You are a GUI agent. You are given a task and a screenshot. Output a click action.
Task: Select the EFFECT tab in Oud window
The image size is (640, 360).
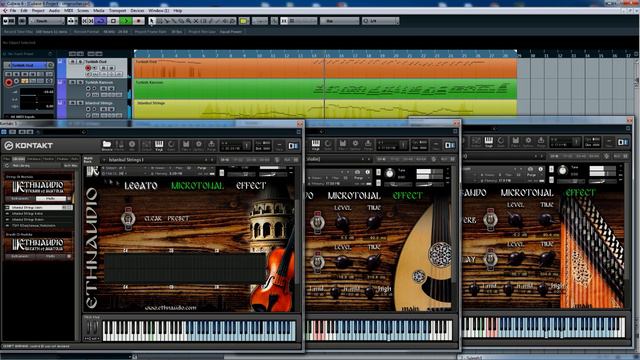(x=407, y=196)
